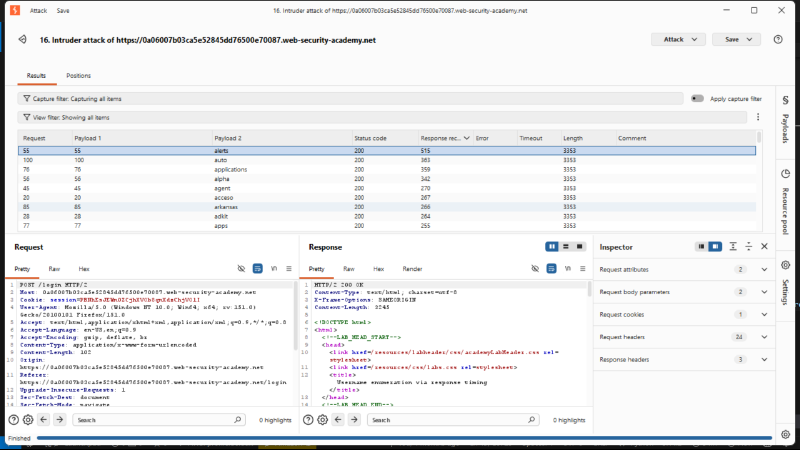Switch to the Positions tab

pyautogui.click(x=79, y=76)
